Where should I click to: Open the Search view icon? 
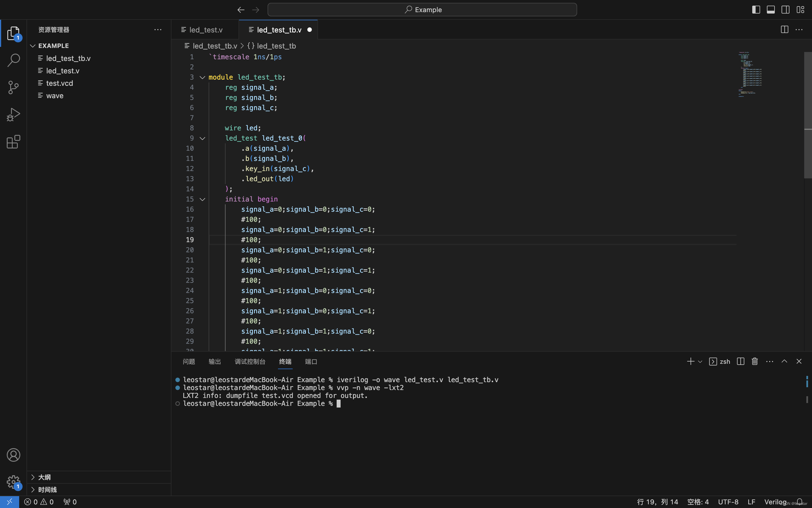pos(14,60)
